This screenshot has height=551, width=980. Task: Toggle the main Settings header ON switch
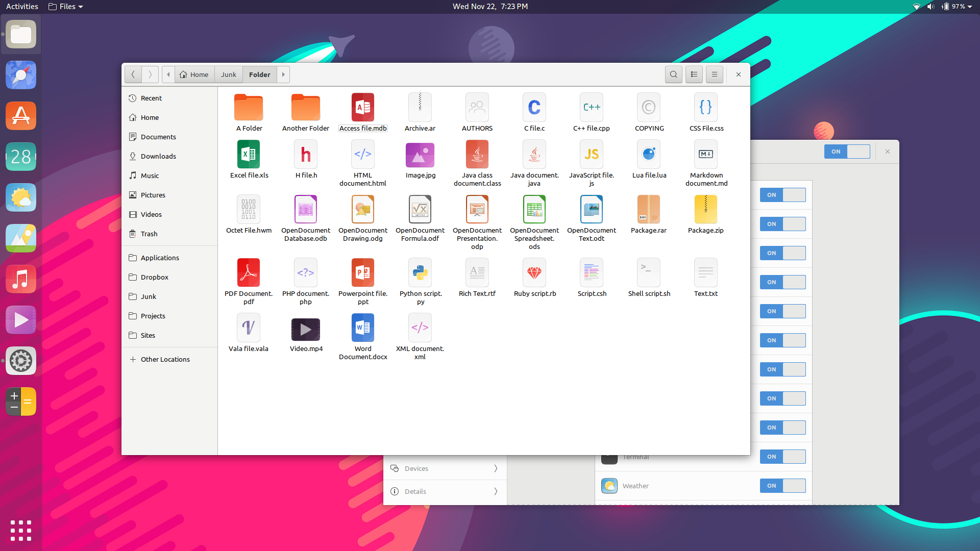(847, 152)
